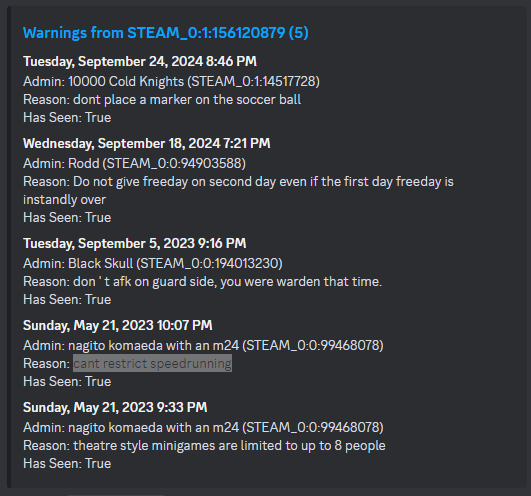Click the dark left border of the embed
531x496 pixels.
[9, 247]
